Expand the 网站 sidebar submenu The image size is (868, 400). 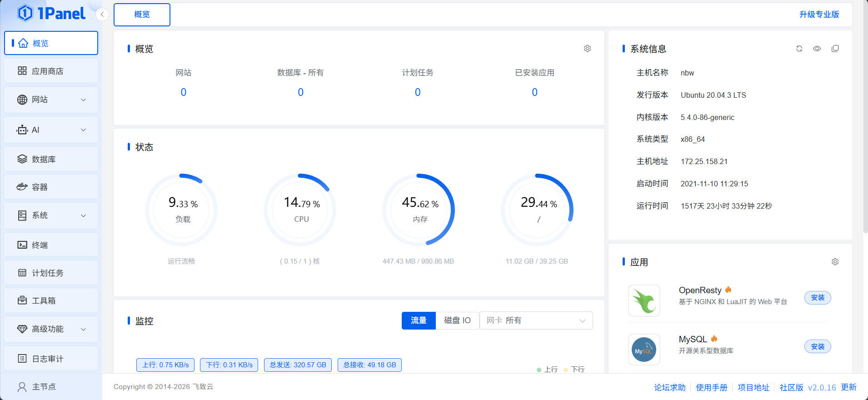pos(51,100)
